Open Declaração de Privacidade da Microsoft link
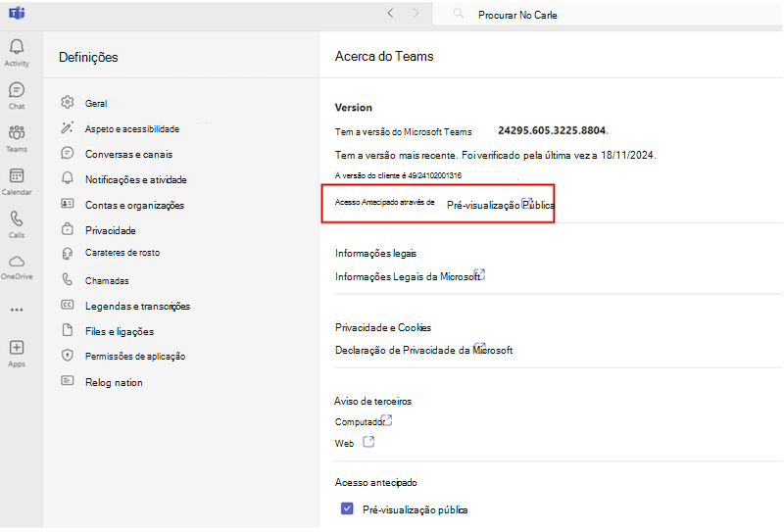 pyautogui.click(x=423, y=350)
